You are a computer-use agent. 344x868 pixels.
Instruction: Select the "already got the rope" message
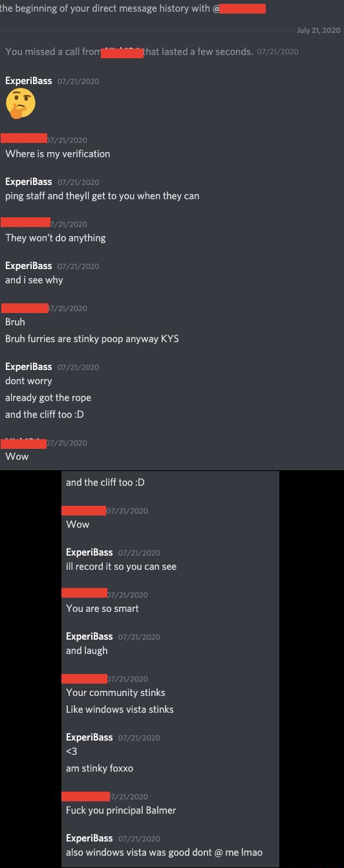tap(48, 398)
